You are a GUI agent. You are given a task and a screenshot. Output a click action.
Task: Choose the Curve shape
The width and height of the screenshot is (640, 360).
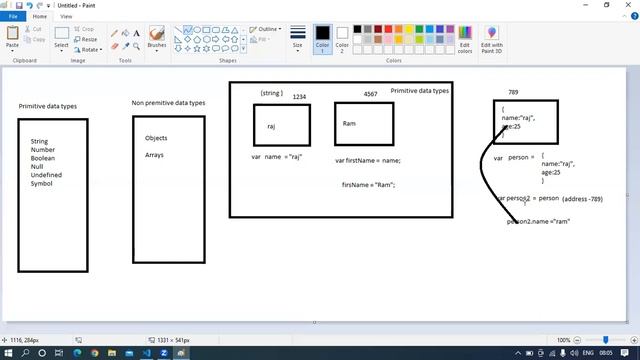click(188, 30)
